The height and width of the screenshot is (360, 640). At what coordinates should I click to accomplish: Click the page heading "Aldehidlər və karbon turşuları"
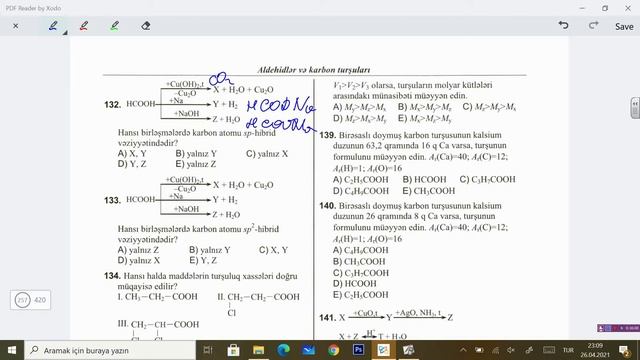click(x=313, y=70)
